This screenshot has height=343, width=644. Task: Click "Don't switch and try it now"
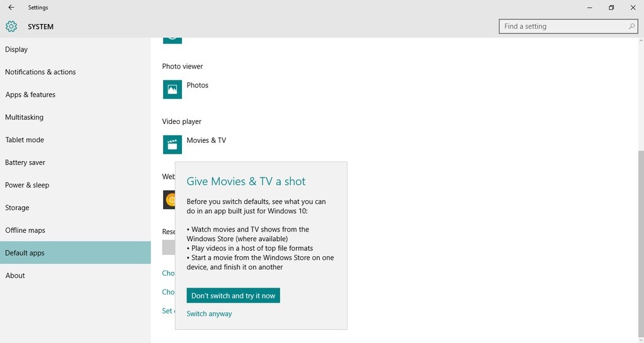(x=234, y=295)
